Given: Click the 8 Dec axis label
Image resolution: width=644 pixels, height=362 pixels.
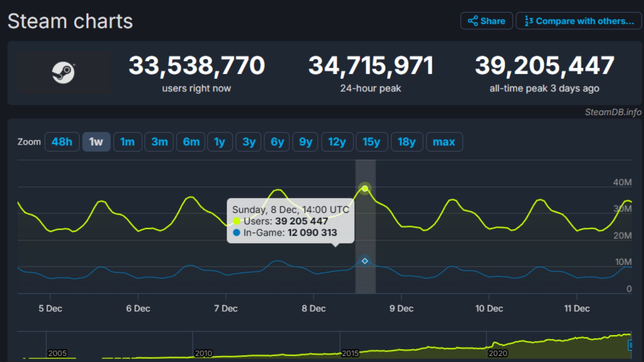Looking at the screenshot, I should click(314, 308).
